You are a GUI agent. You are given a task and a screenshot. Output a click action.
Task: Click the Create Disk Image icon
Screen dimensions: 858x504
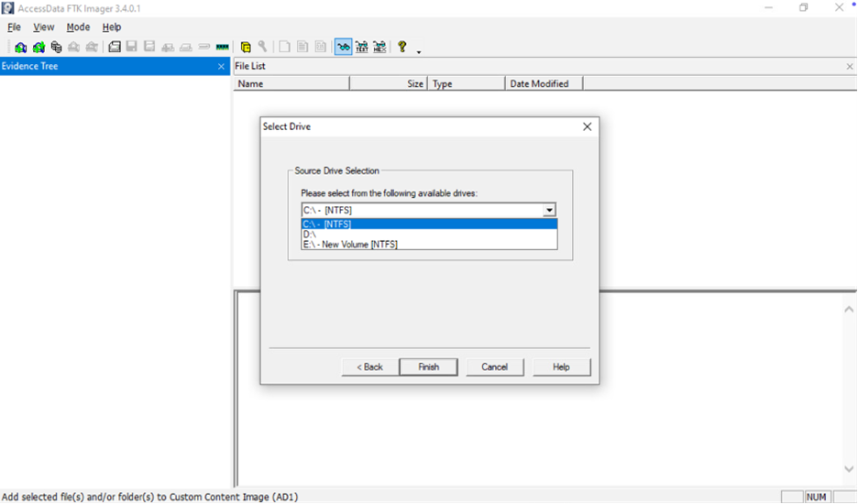(115, 47)
